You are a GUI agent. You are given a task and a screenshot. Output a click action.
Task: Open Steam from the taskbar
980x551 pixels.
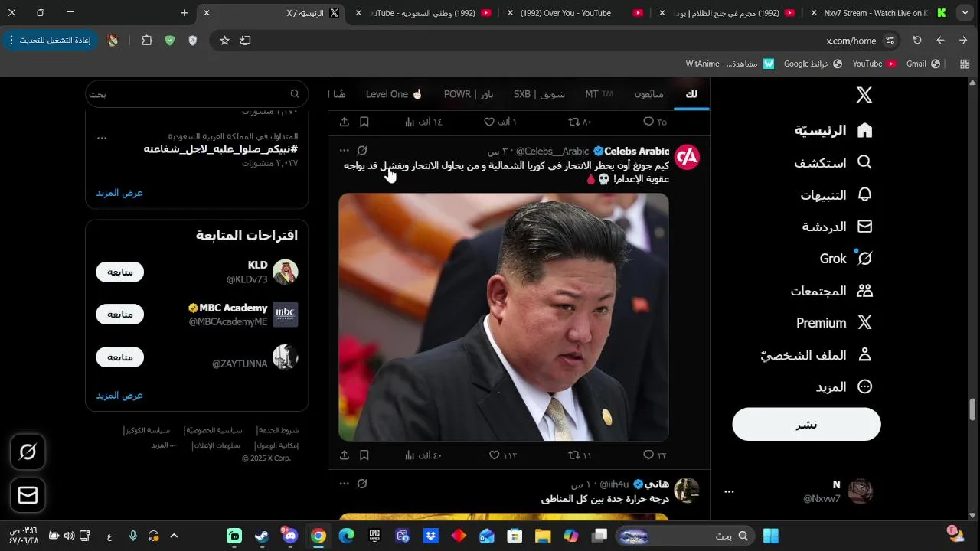coord(263,536)
